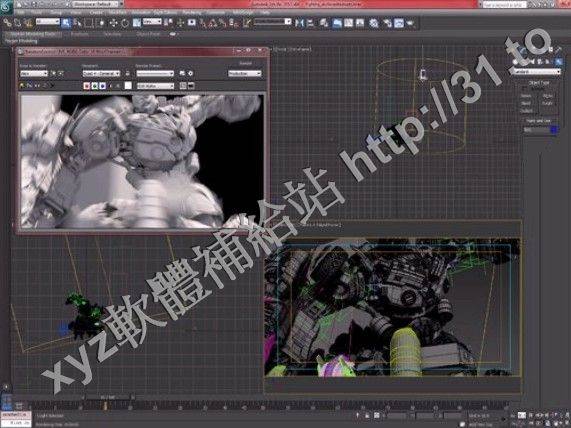Open the Modifiers menu
Viewport: 571px width, 428px height.
[117, 12]
